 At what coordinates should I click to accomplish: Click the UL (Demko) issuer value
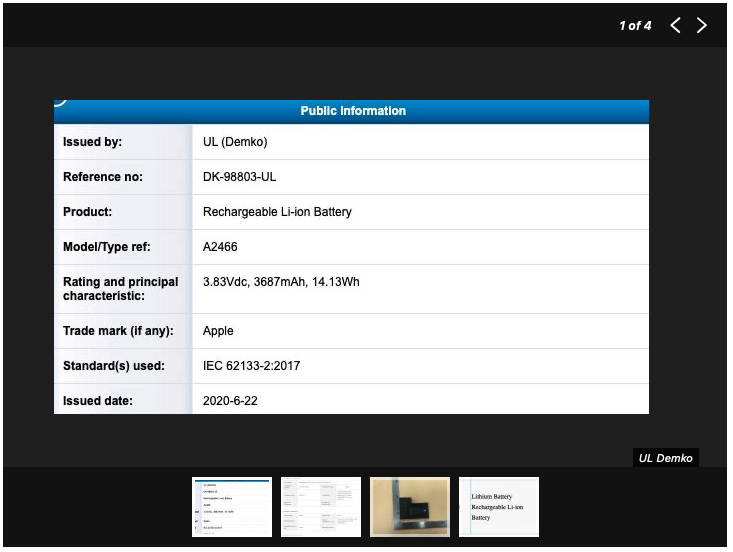[235, 142]
